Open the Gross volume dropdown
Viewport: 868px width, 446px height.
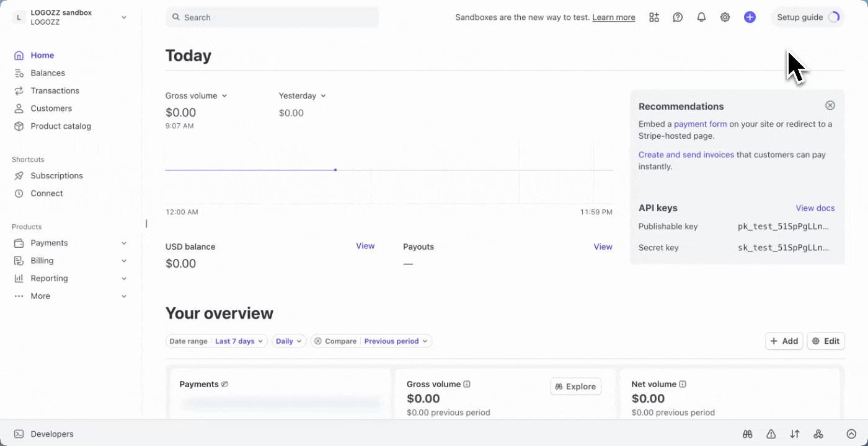coord(196,96)
